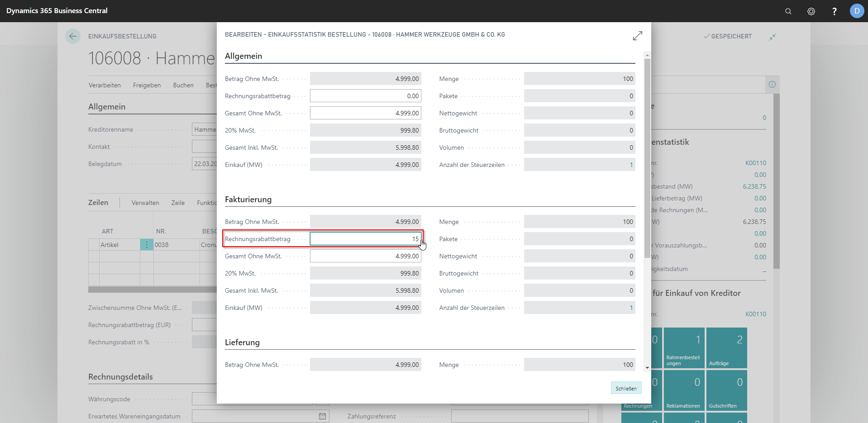The image size is (868, 423).
Task: Select the 0038 number cell
Action: click(176, 245)
